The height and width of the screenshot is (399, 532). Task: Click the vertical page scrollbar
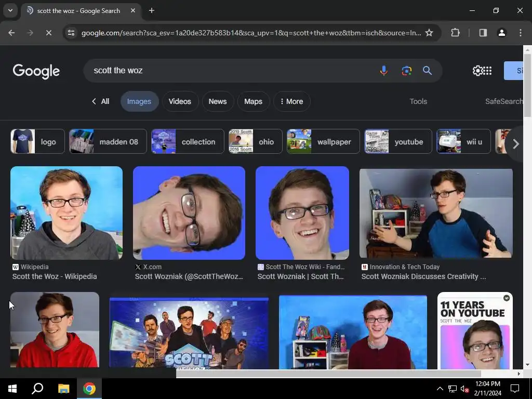click(527, 85)
